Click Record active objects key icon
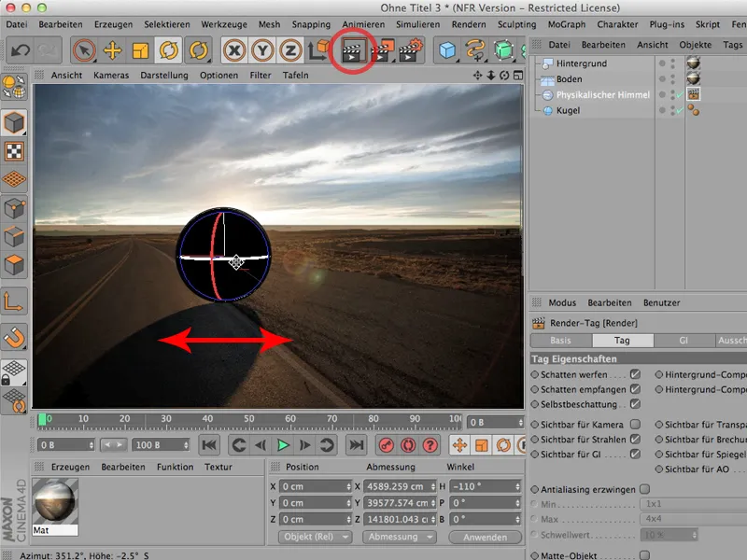Viewport: 747px width, 560px height. coord(386,445)
